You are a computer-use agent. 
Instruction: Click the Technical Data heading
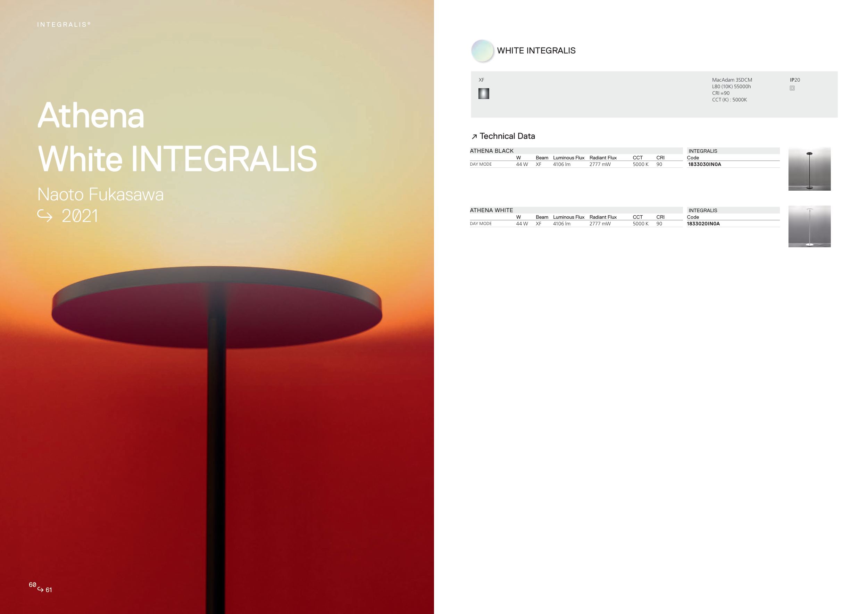pos(507,136)
